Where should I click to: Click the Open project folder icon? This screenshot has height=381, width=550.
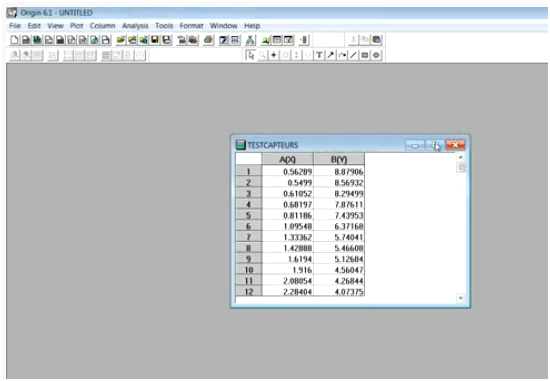click(x=121, y=40)
